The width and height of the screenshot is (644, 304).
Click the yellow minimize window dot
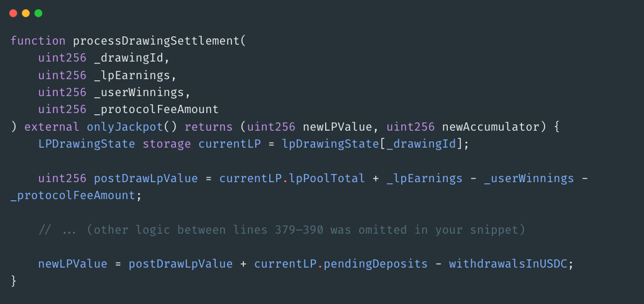tap(26, 13)
